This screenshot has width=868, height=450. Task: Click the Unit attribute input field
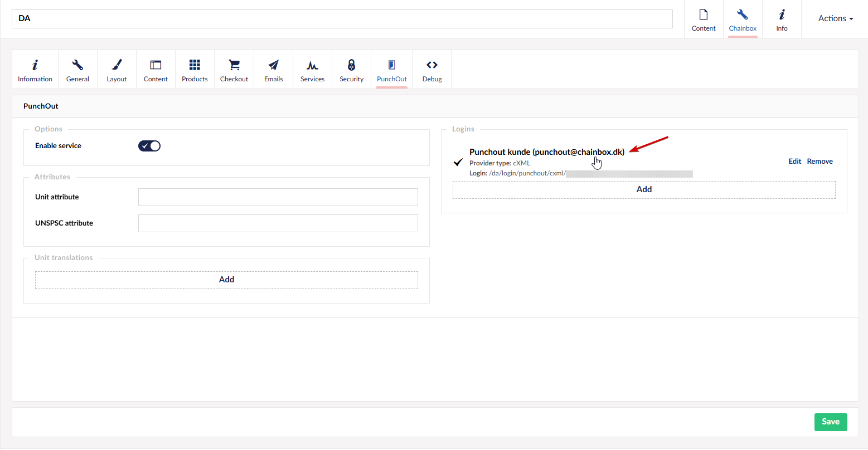pyautogui.click(x=278, y=197)
